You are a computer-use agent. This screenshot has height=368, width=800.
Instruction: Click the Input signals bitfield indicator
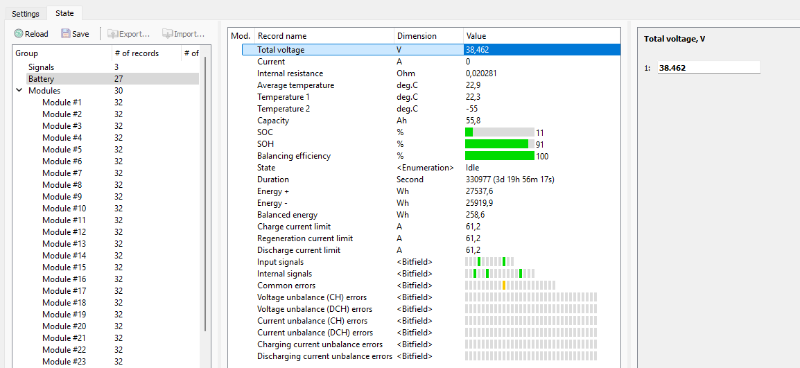[490, 262]
